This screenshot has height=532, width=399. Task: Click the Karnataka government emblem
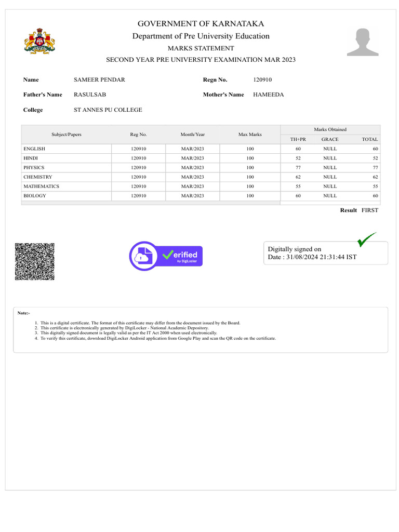pyautogui.click(x=39, y=41)
